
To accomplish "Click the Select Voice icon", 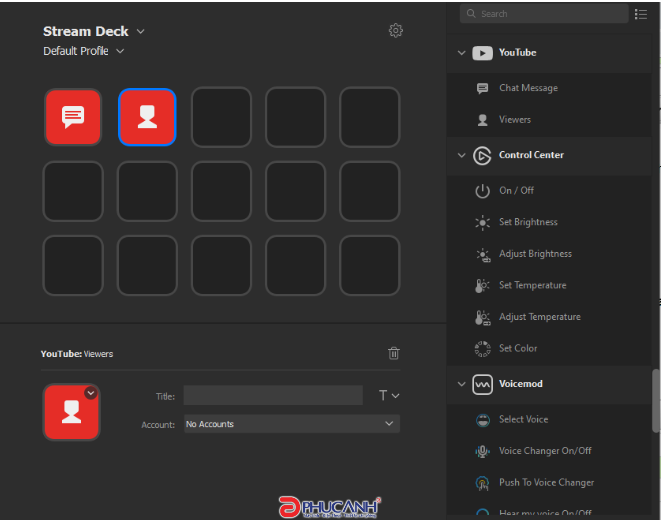I will pos(483,420).
